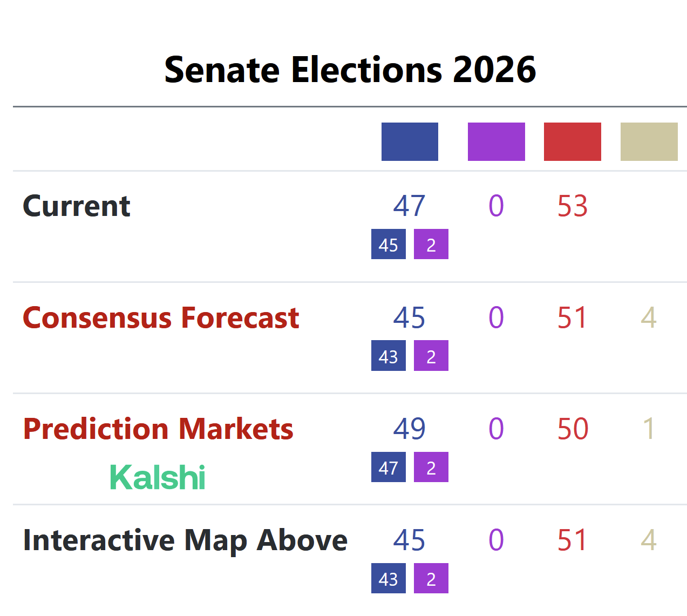This screenshot has width=687, height=616.
Task: Open the Prediction Markets link
Action: click(x=158, y=429)
